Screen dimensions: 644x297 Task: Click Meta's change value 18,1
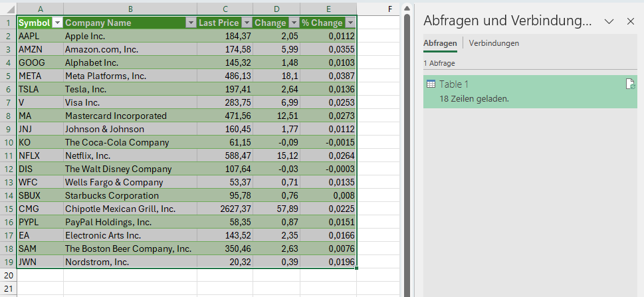(x=276, y=76)
